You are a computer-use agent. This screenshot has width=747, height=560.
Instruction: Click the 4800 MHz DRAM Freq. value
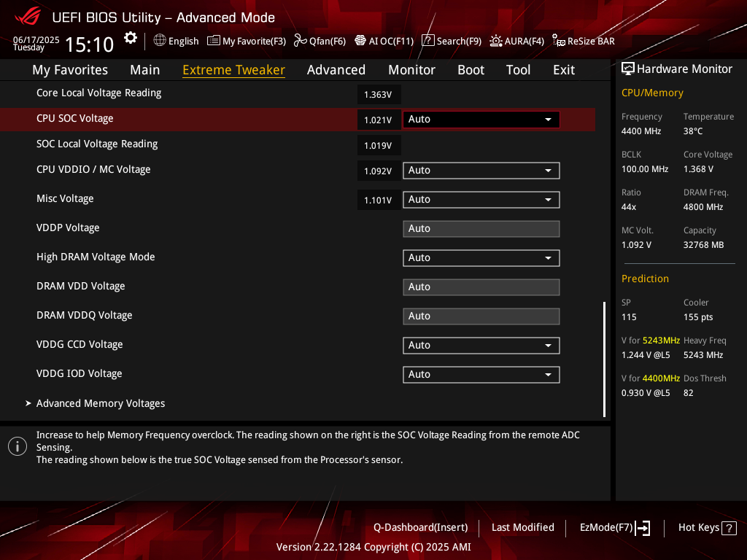click(x=703, y=206)
